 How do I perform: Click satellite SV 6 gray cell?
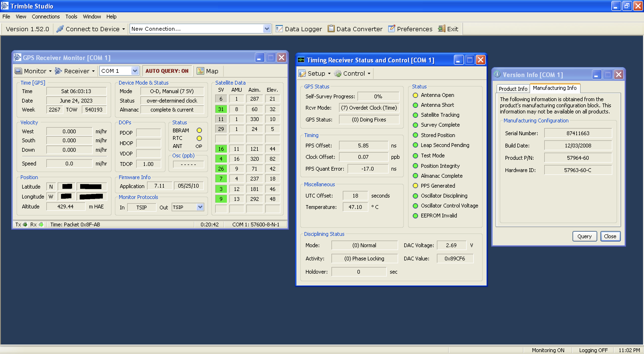tap(221, 99)
